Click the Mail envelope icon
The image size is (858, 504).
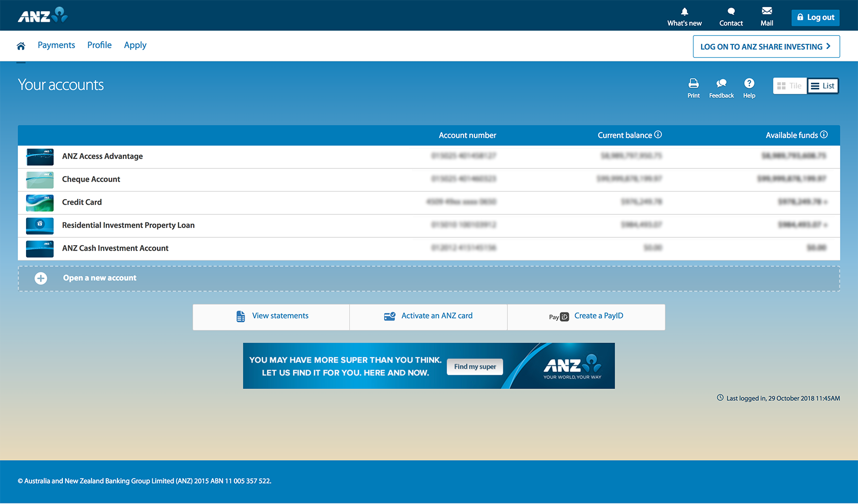click(x=767, y=11)
